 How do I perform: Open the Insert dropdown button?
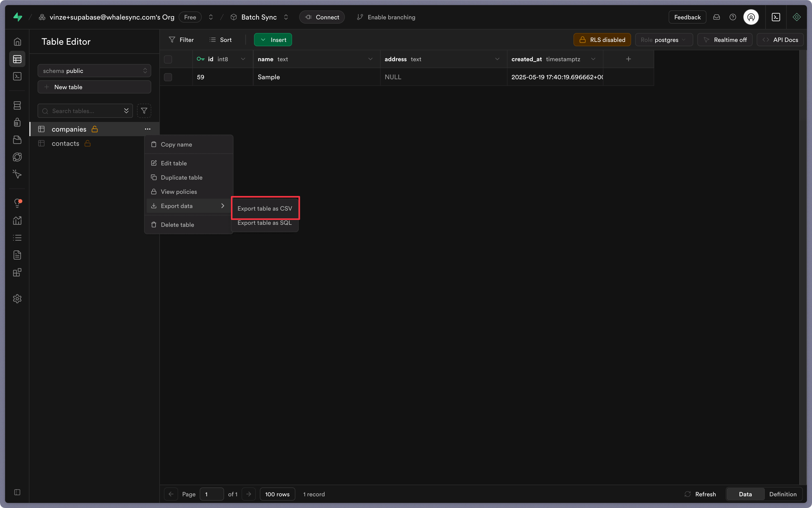[273, 40]
